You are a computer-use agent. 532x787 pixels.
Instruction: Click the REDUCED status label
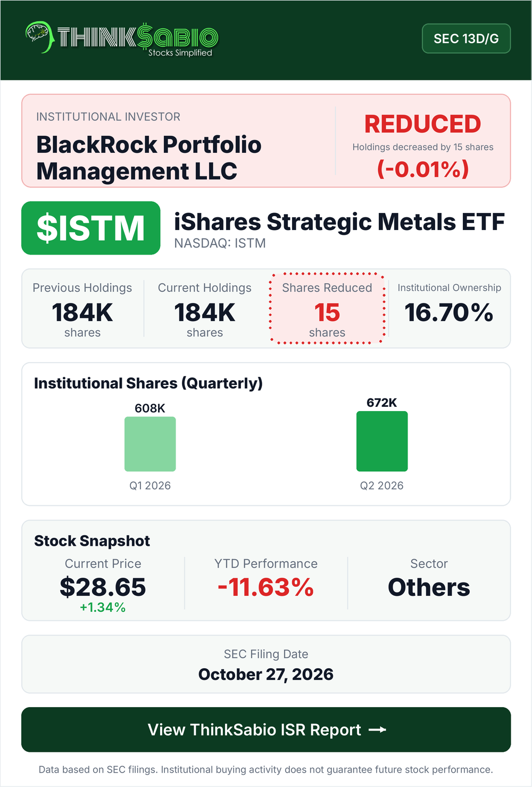click(x=423, y=124)
